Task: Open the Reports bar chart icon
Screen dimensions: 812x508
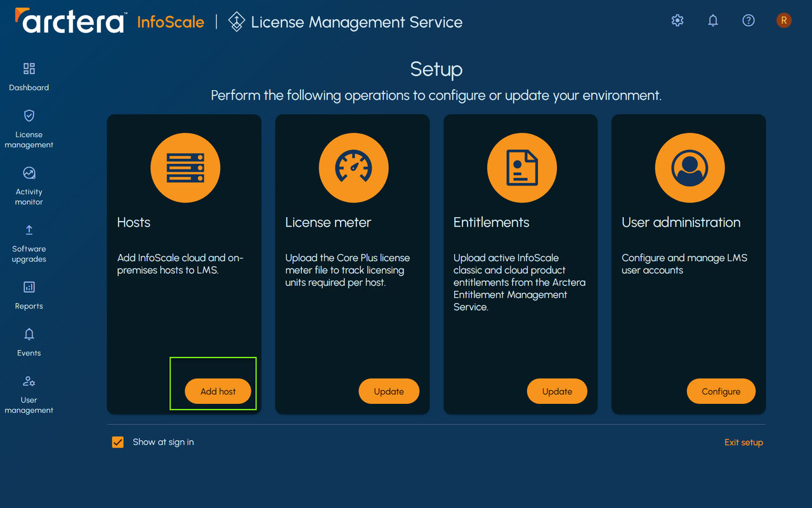Action: [29, 287]
